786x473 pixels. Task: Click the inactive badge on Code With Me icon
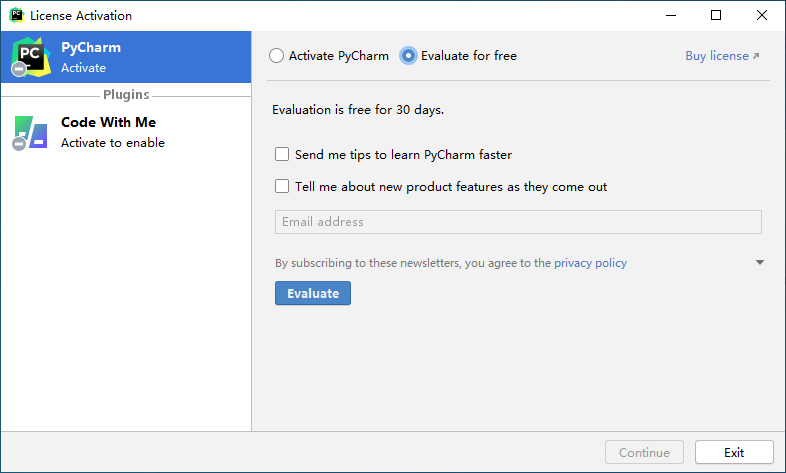pyautogui.click(x=19, y=144)
